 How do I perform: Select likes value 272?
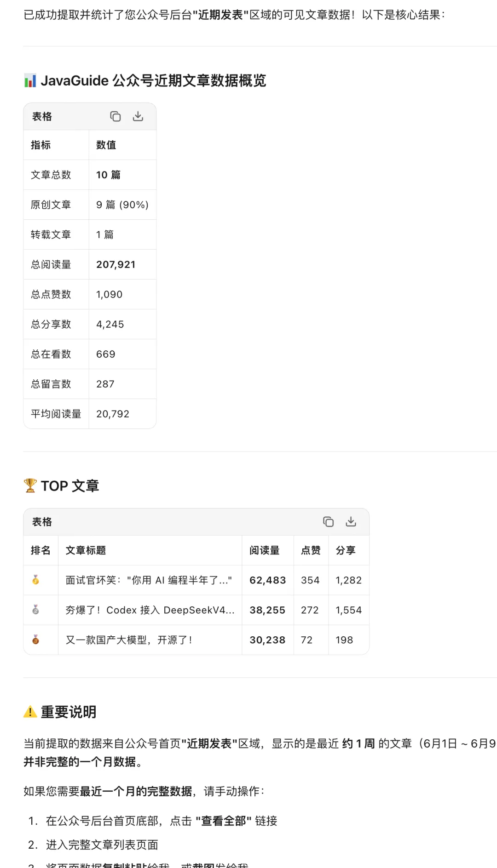coord(310,610)
